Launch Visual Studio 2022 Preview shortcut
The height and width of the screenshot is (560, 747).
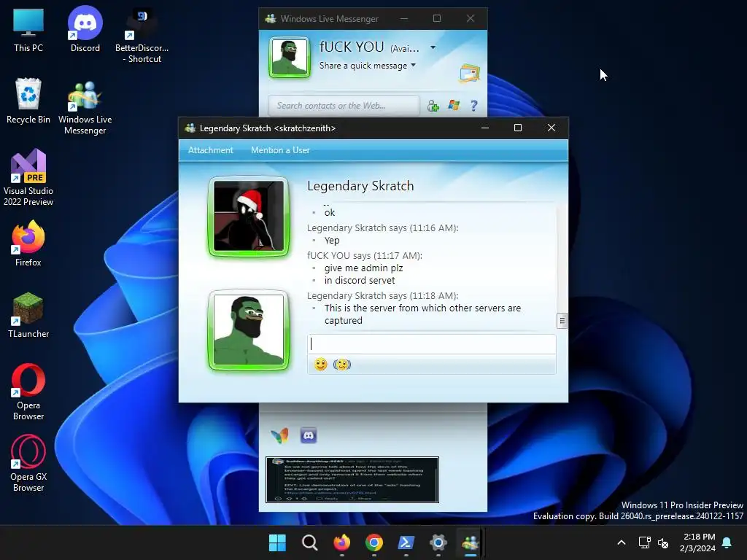[28, 177]
